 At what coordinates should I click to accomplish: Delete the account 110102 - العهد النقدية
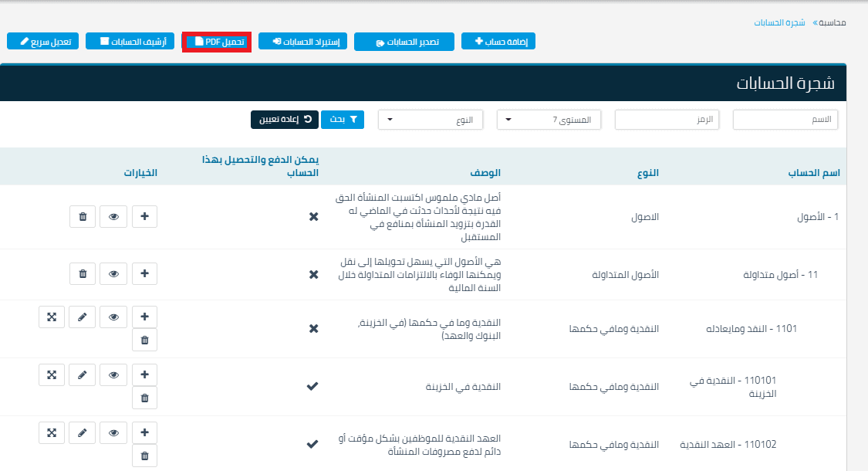pos(144,456)
